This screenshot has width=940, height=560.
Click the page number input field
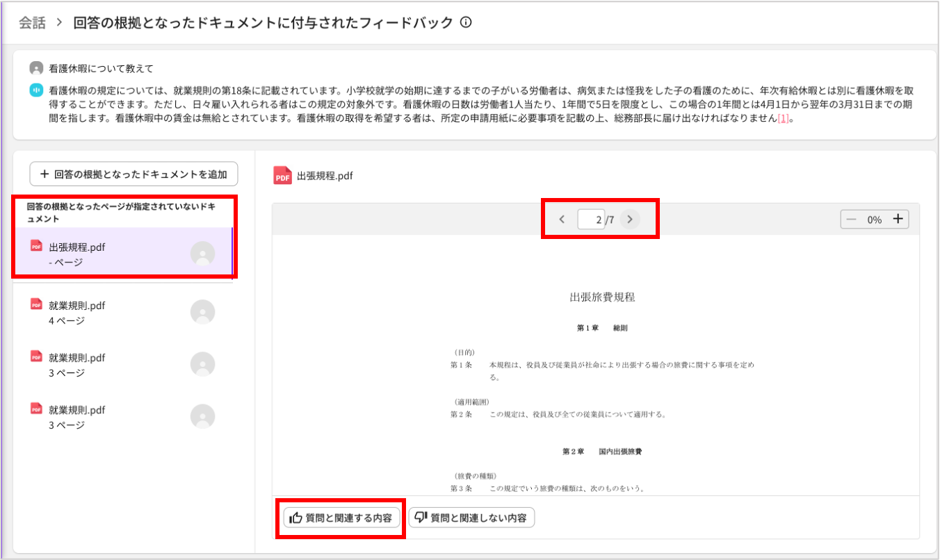[x=590, y=220]
